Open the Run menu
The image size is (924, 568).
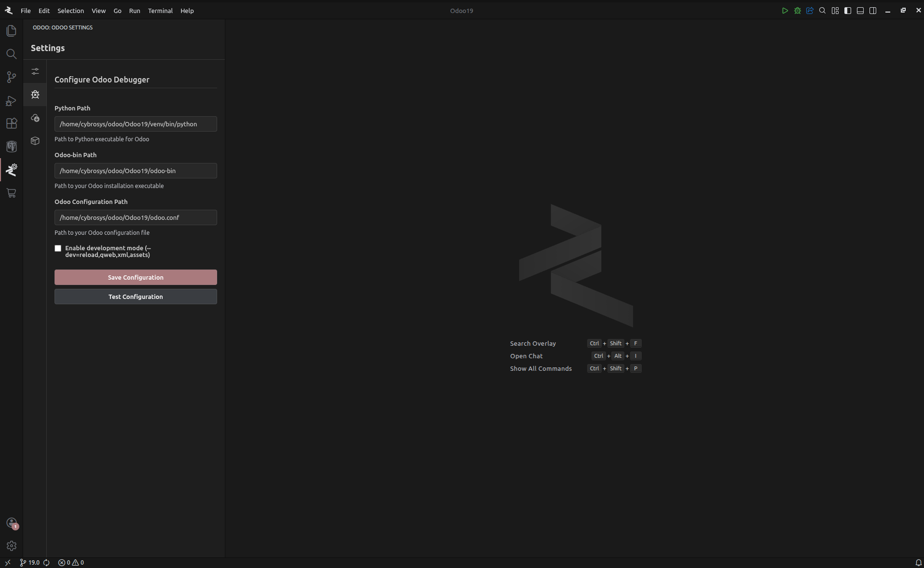click(135, 11)
